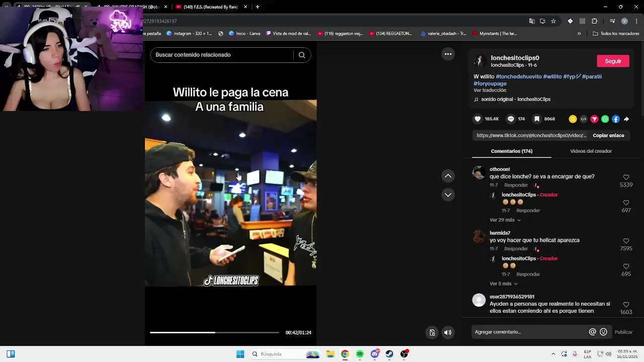Open Discord from taskbar
Screen dimensions: 644x362
(x=374, y=354)
